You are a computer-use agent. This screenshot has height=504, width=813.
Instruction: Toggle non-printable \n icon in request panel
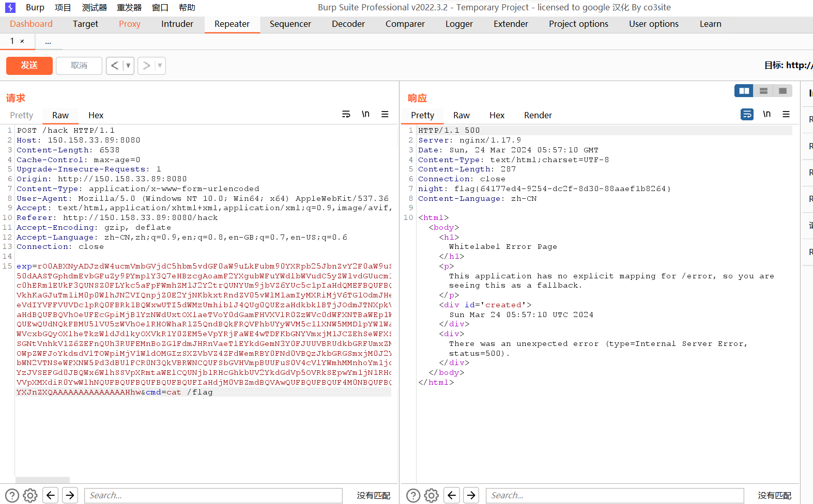pos(365,114)
